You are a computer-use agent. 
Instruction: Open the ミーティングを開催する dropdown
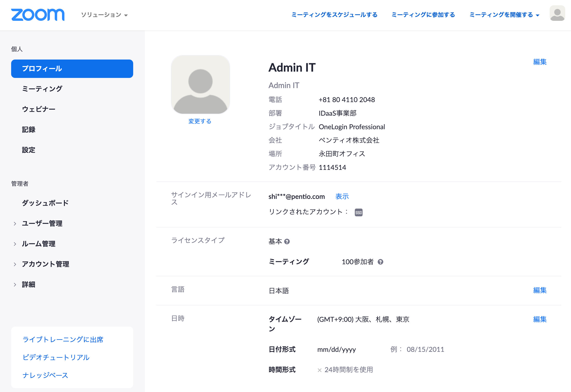504,15
